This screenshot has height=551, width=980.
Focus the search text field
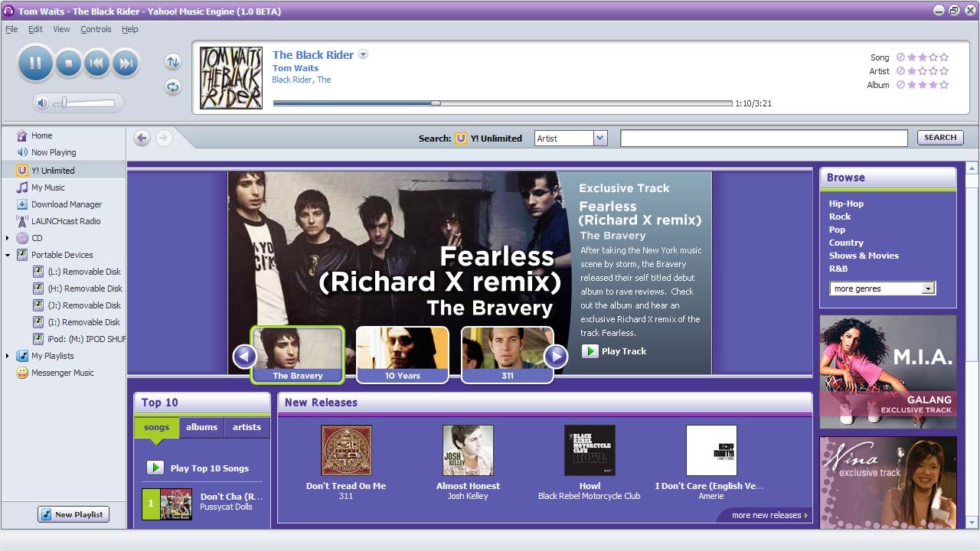click(x=763, y=139)
